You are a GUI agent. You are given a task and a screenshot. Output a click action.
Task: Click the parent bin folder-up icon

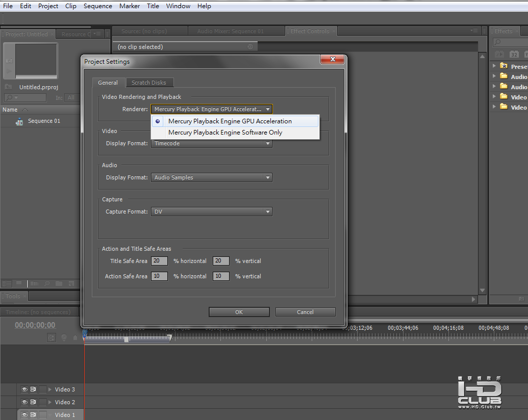click(8, 87)
